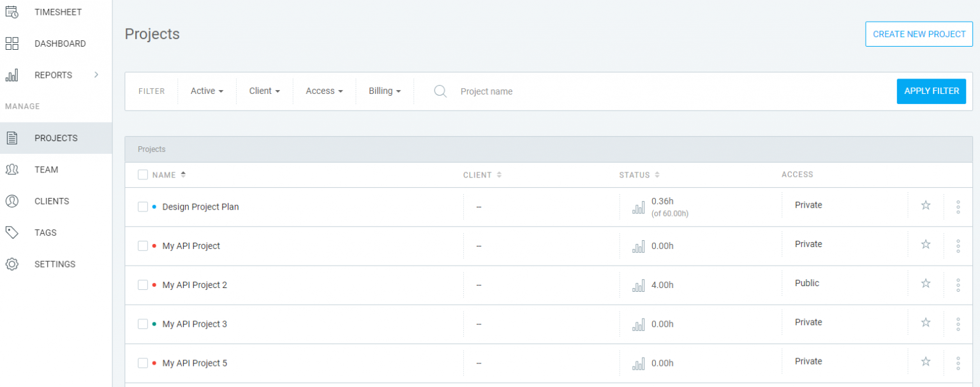Select all projects with header checkbox

(x=143, y=175)
